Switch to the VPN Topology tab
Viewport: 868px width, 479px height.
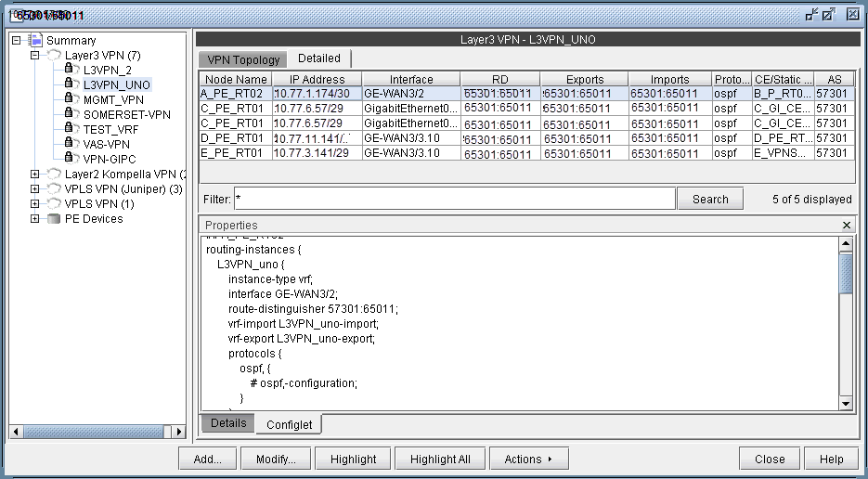pyautogui.click(x=243, y=59)
